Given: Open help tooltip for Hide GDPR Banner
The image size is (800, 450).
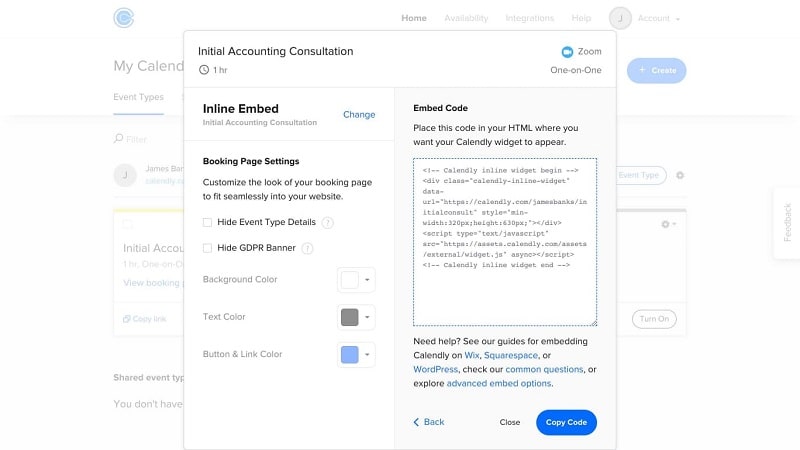Looking at the screenshot, I should pyautogui.click(x=307, y=248).
